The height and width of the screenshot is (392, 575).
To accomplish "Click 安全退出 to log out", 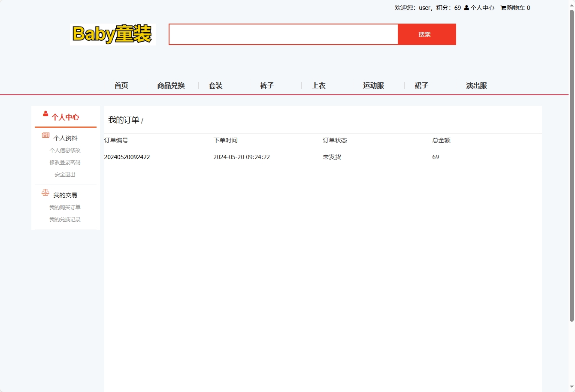I will click(x=64, y=174).
